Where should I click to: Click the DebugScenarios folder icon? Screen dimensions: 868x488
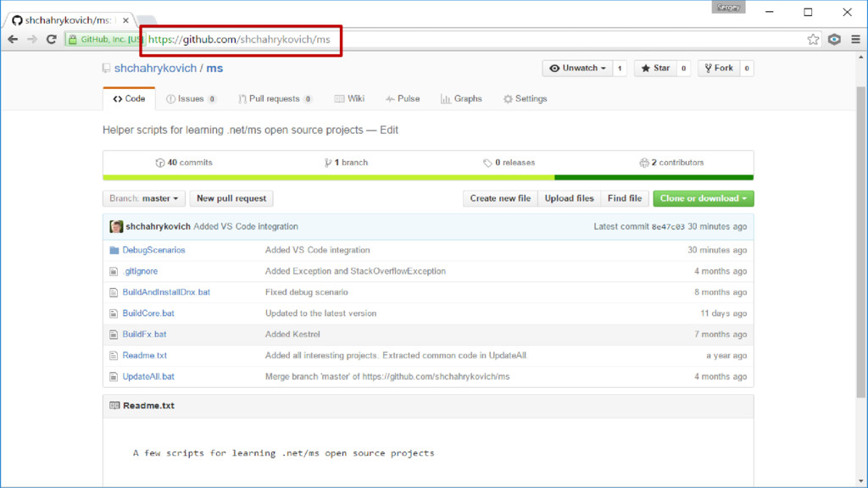click(x=114, y=250)
